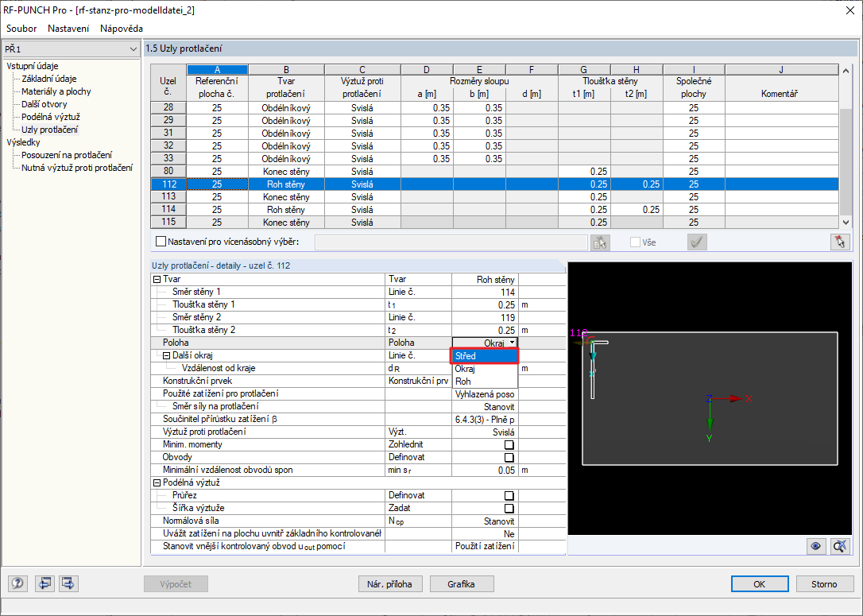
Task: Close the RF-PUNCH Pro window
Action: pos(849,10)
